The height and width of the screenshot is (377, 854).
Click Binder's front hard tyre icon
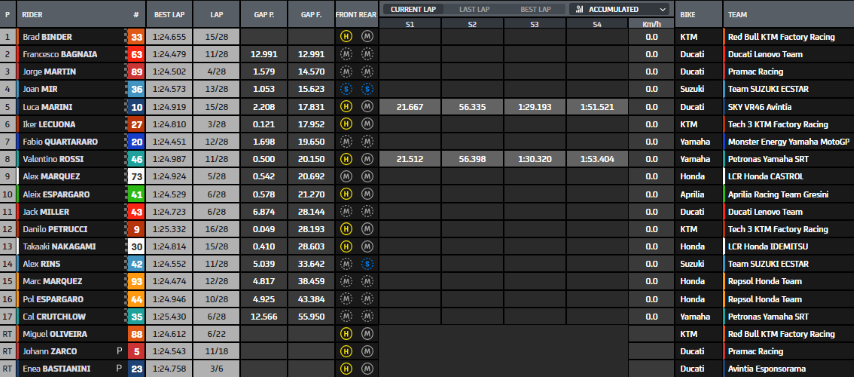pos(345,37)
